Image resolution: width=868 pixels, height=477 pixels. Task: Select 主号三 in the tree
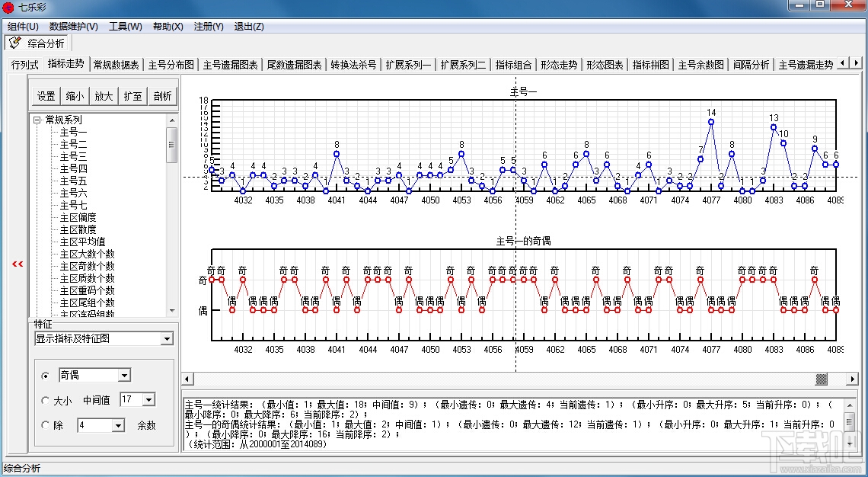(74, 156)
